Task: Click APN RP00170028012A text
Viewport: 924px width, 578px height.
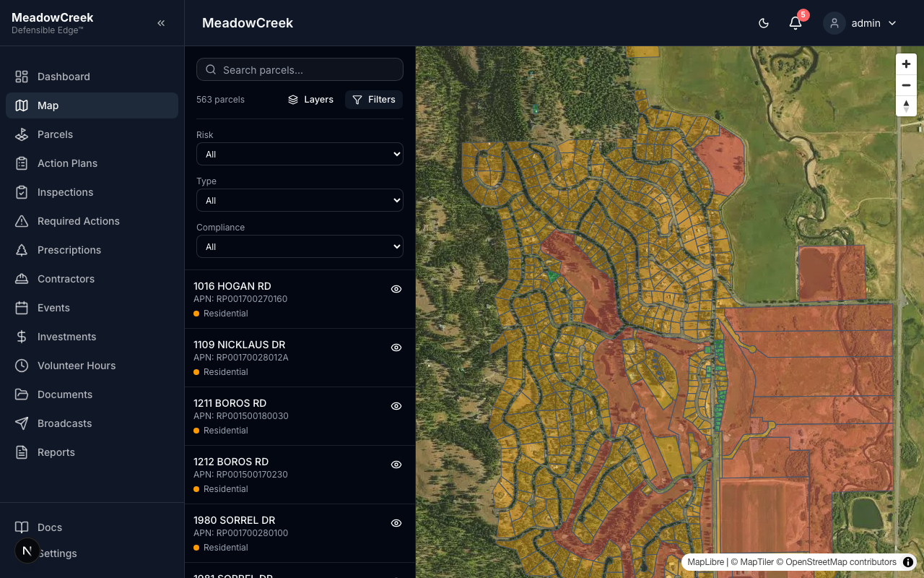Action: tap(241, 358)
